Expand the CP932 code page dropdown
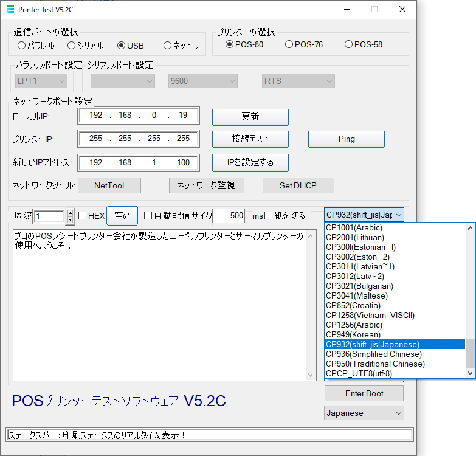The width and height of the screenshot is (476, 456). (364, 215)
